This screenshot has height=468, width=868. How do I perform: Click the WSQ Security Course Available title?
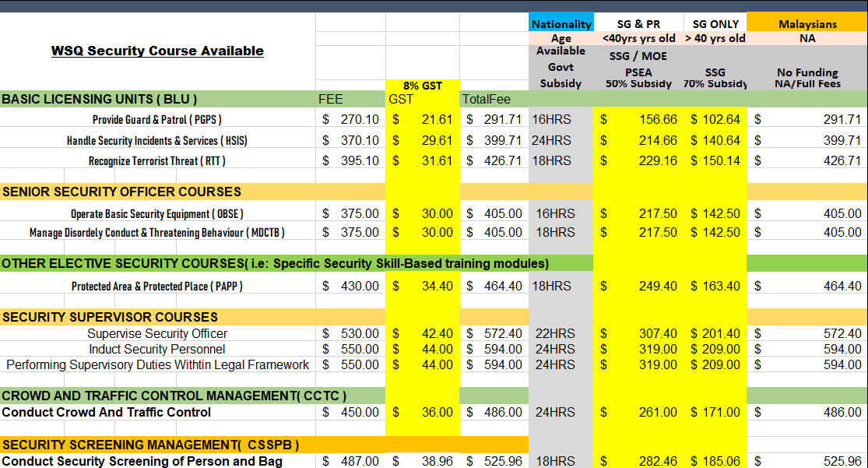(157, 51)
